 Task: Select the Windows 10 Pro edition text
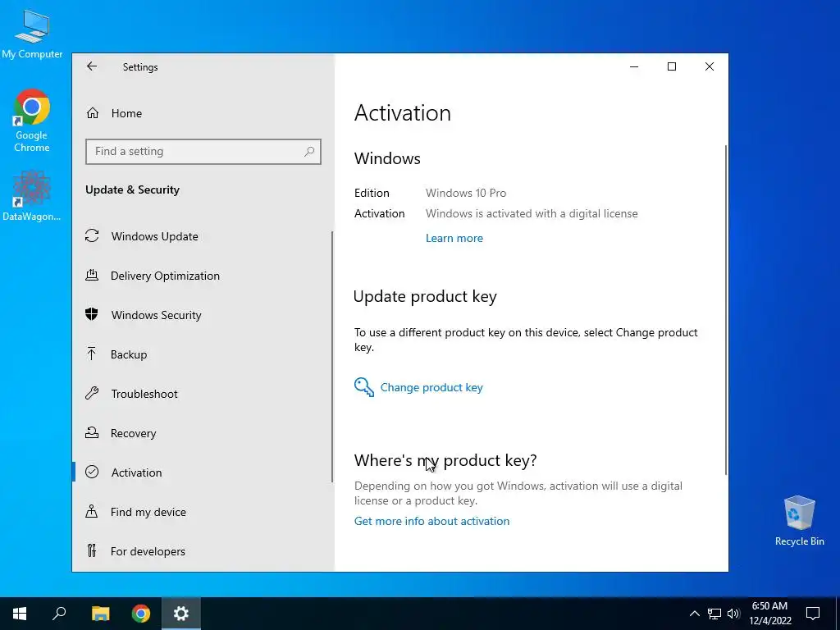click(x=466, y=193)
